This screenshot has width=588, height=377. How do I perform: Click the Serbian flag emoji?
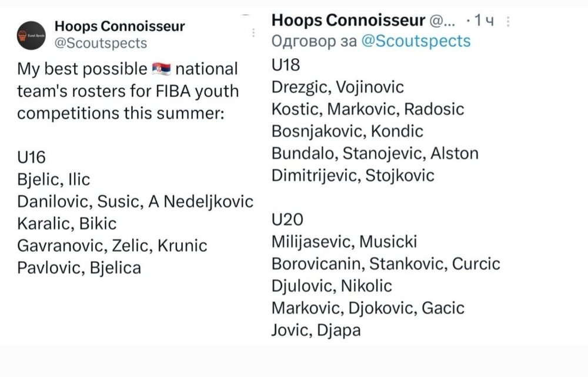161,69
